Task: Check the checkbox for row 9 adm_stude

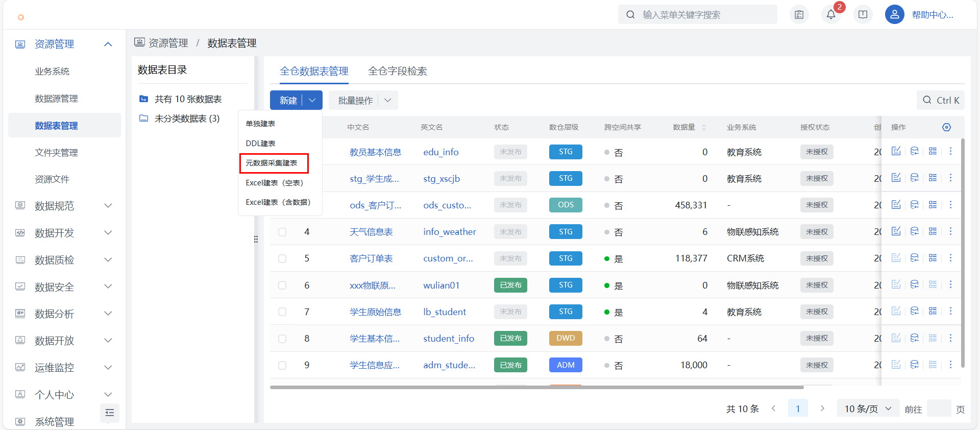Action: 282,365
